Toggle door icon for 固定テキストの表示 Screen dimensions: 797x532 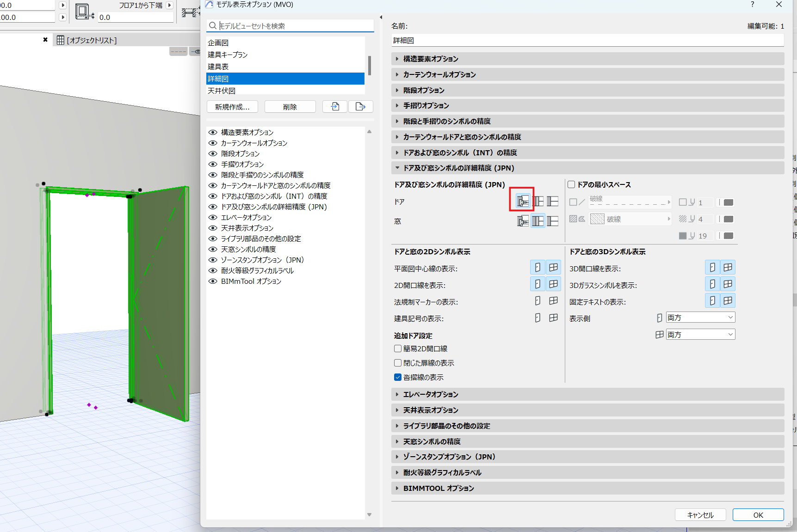tap(712, 301)
